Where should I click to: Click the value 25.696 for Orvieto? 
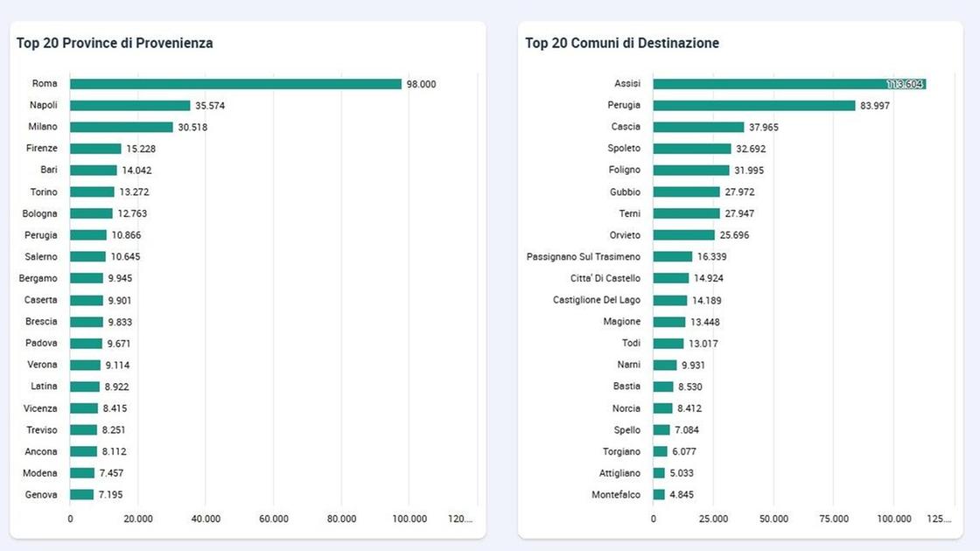[734, 235]
